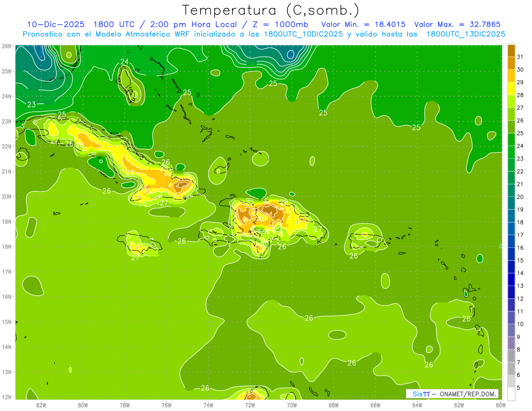Click the "72W" longitude axis label

250,405
